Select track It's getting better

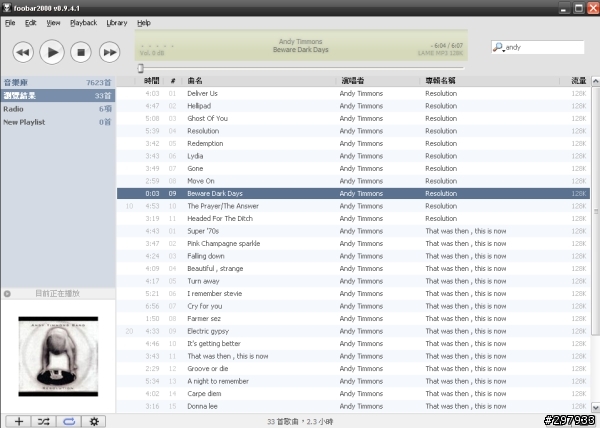coord(353,344)
